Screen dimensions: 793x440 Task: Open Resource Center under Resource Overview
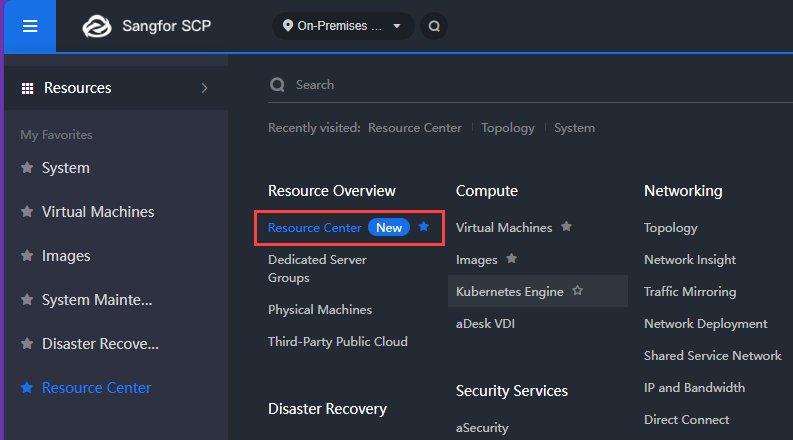click(315, 228)
